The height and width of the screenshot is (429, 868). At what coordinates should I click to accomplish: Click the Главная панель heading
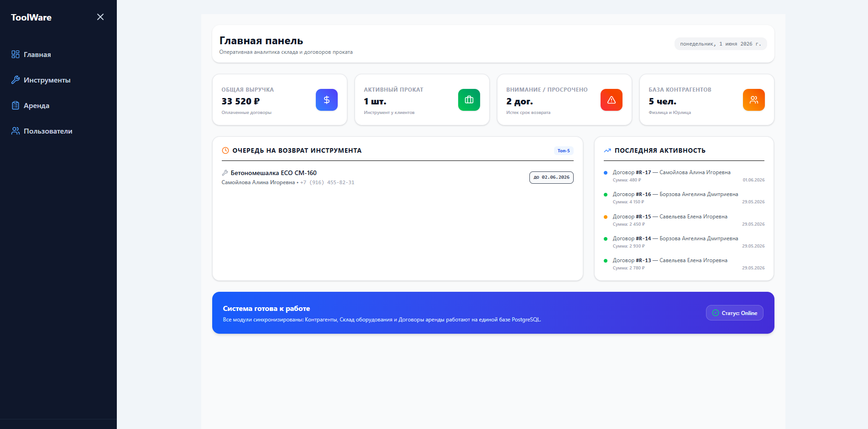(x=261, y=41)
